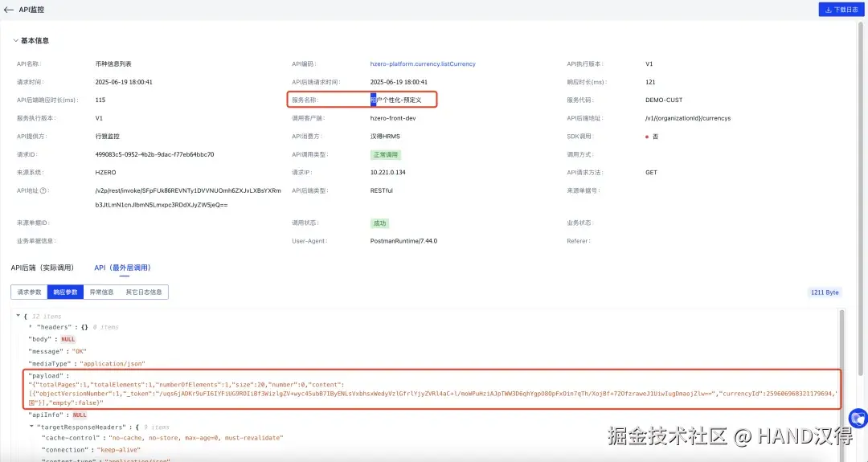868x462 pixels.
Task: Click the help icon next to API地址
Action: click(43, 191)
